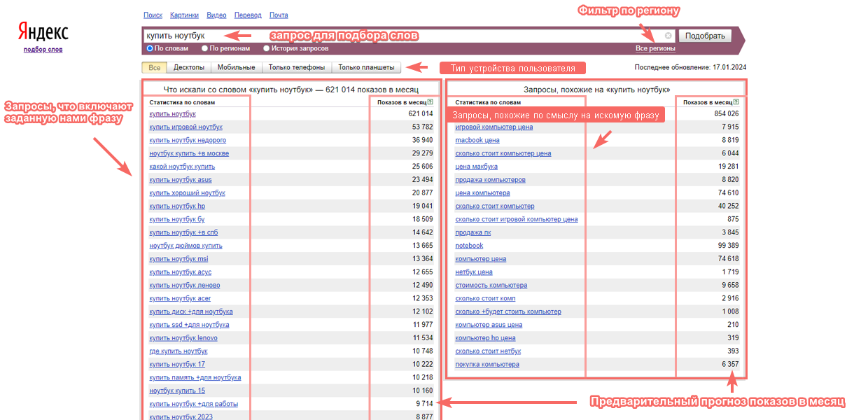Viewport: 868px width, 420px height.
Task: Open the "покупка компьютера" link
Action: pyautogui.click(x=487, y=365)
